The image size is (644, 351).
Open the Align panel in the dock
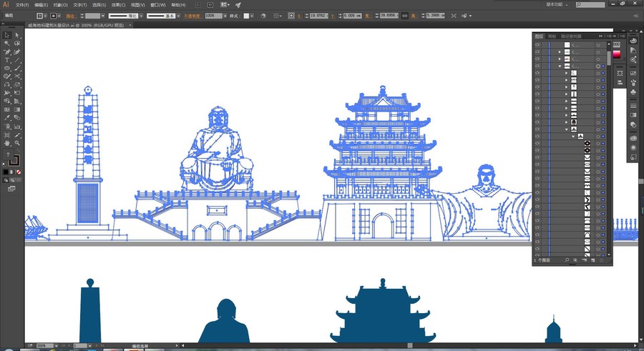620,82
